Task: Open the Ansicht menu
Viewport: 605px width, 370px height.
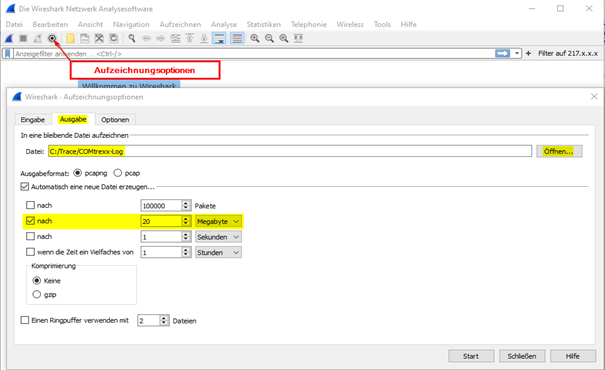Action: click(90, 24)
